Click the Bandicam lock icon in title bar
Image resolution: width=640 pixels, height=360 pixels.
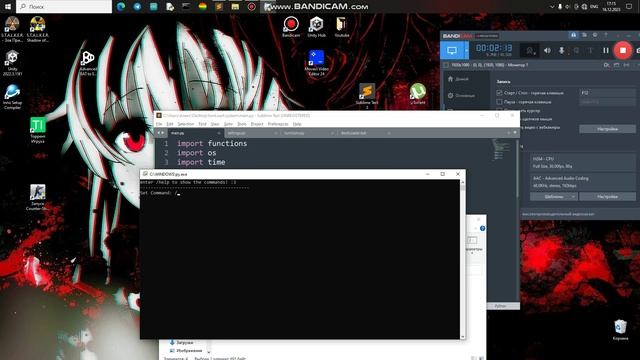coord(573,36)
